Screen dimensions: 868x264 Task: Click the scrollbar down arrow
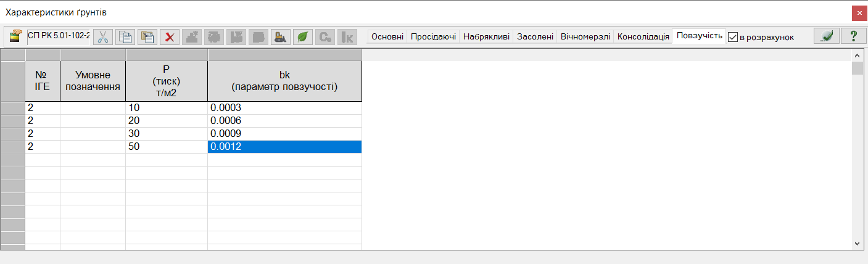[857, 243]
